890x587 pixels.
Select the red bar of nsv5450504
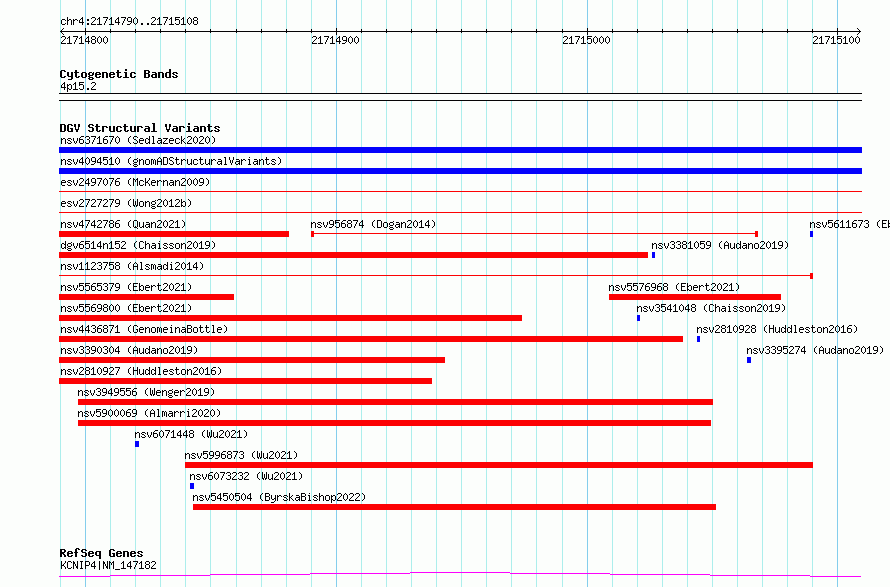(454, 507)
